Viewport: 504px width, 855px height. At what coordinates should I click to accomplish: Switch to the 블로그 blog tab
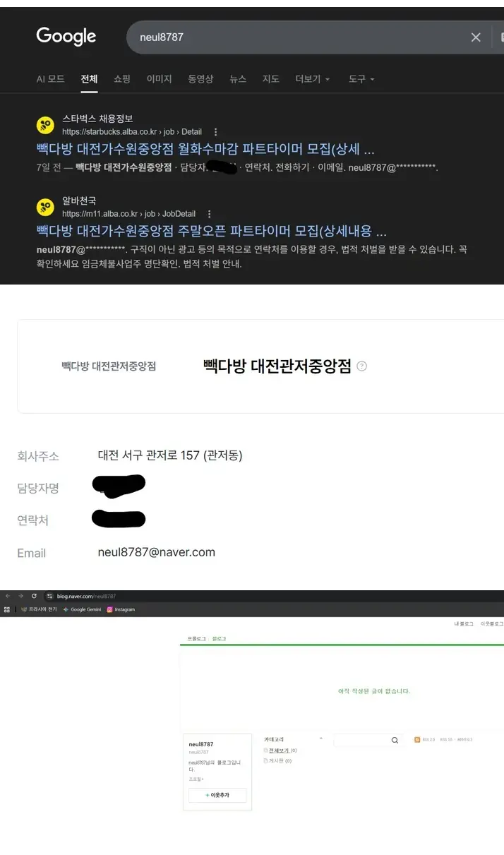pos(220,639)
